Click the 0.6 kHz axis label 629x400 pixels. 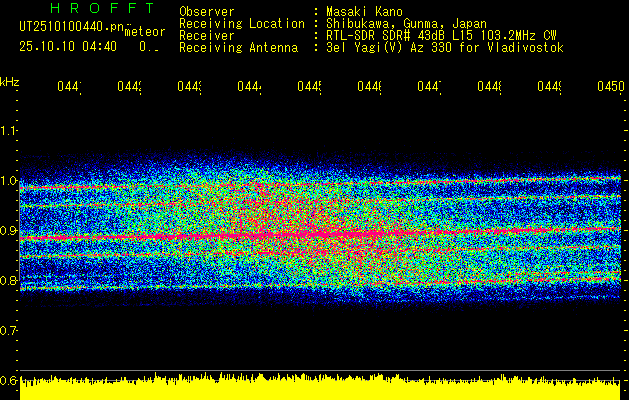(x=8, y=381)
